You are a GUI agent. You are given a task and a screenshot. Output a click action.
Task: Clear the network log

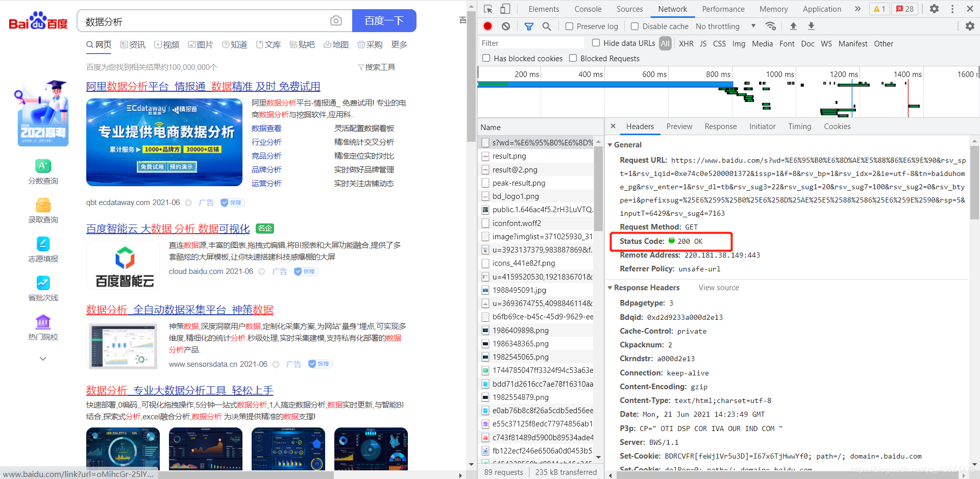[x=506, y=26]
